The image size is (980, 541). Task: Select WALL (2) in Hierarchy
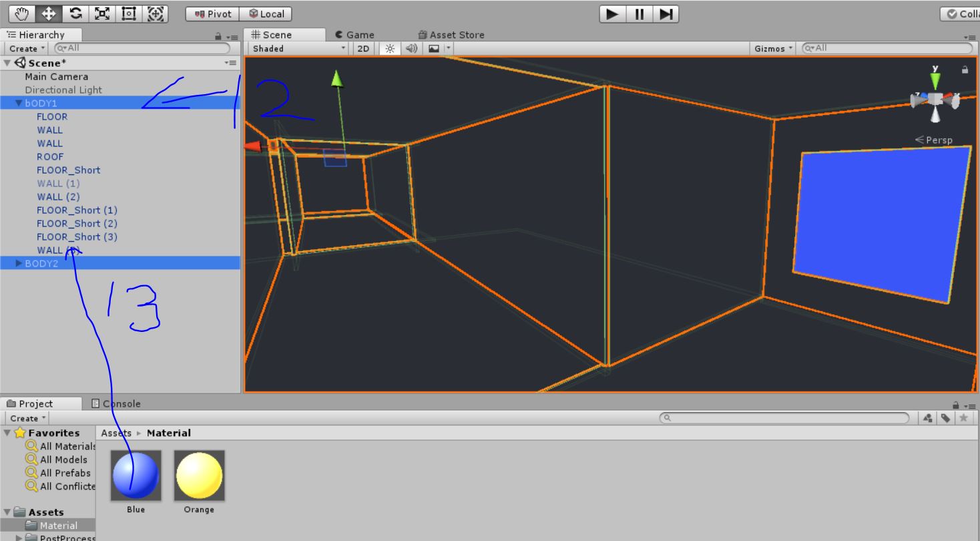tap(58, 196)
